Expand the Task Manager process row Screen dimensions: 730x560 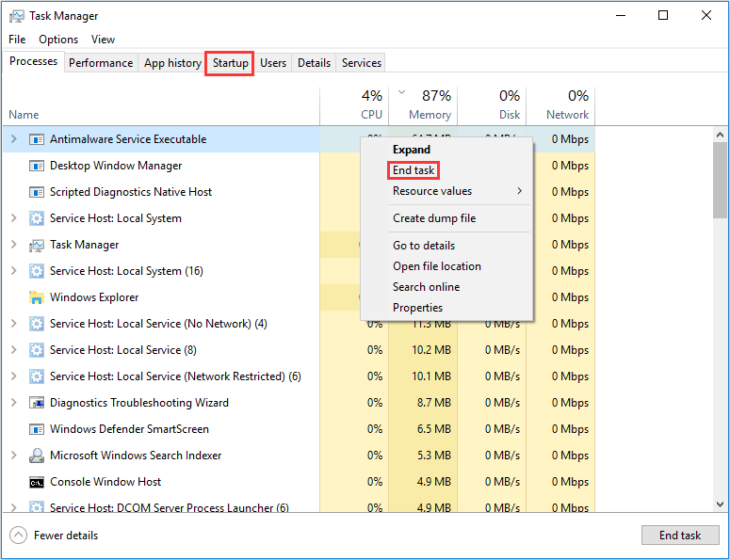pos(14,244)
